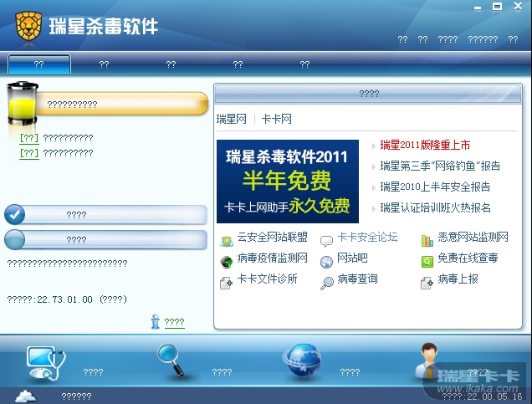
Task: Open the six-question-mark item in header menu
Action: coord(483,39)
